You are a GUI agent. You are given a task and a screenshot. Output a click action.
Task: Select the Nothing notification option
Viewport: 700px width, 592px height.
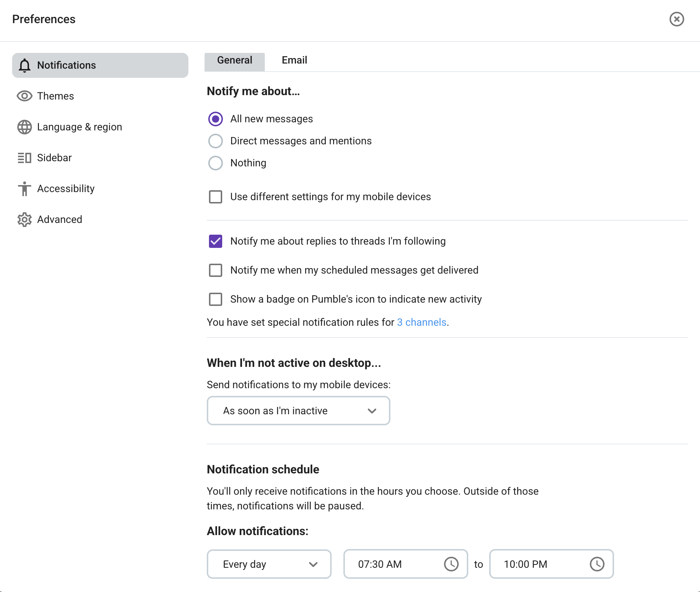pyautogui.click(x=216, y=163)
